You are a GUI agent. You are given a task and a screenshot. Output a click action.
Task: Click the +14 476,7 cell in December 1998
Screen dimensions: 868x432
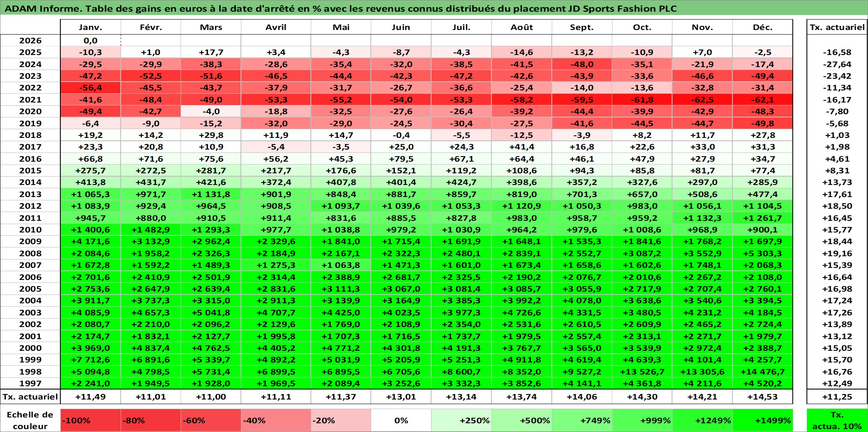[x=762, y=372]
